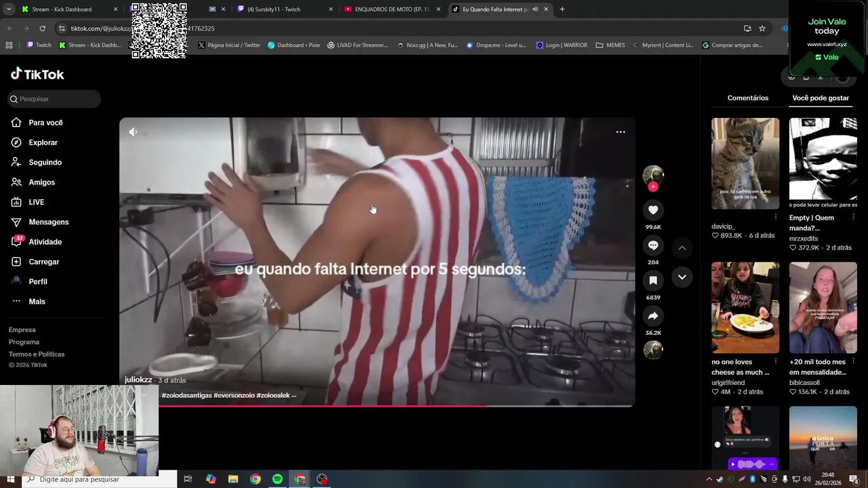Open Para você in sidebar
Viewport: 868px width, 488px height.
click(45, 123)
